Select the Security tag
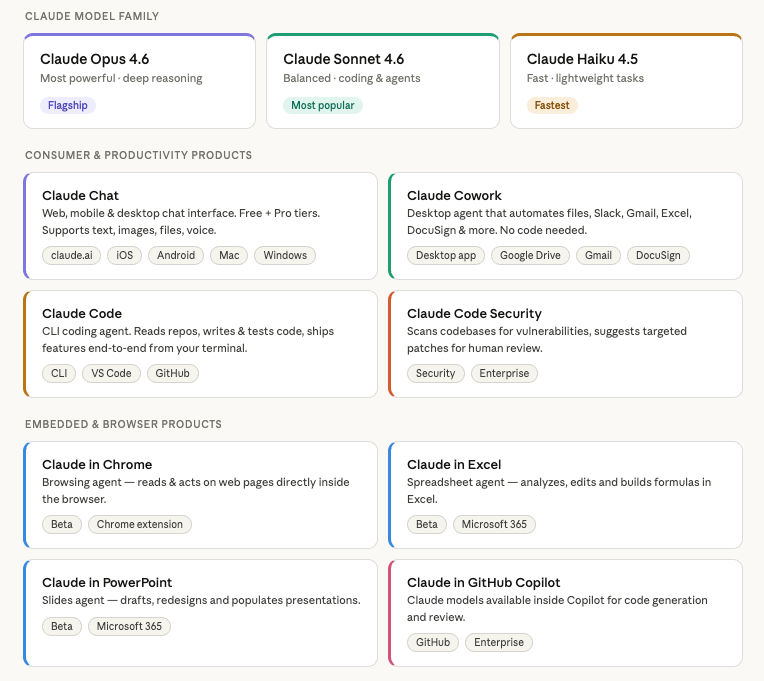764x681 pixels. [436, 373]
